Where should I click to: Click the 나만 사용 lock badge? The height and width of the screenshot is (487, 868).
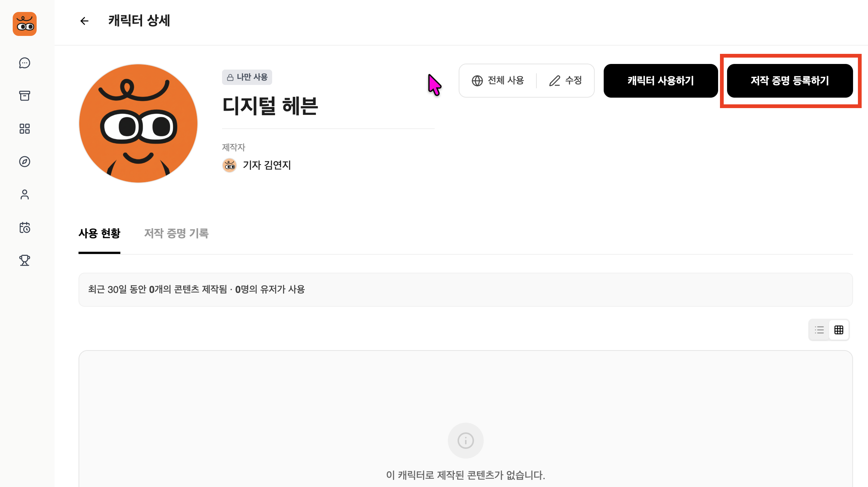click(247, 77)
